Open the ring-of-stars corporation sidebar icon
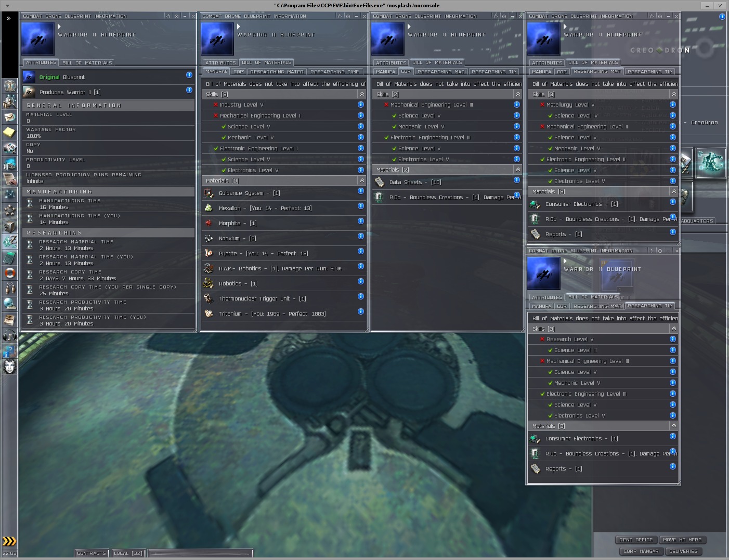The width and height of the screenshot is (729, 560). [x=10, y=210]
